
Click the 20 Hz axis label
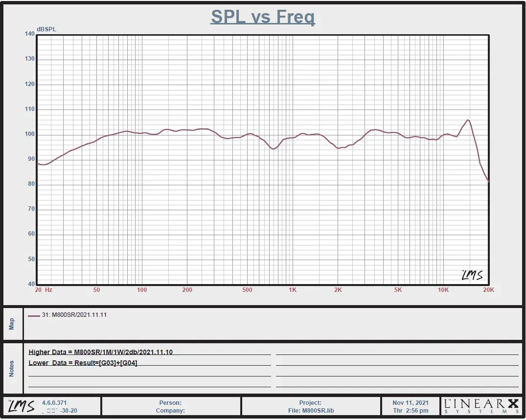pos(43,290)
